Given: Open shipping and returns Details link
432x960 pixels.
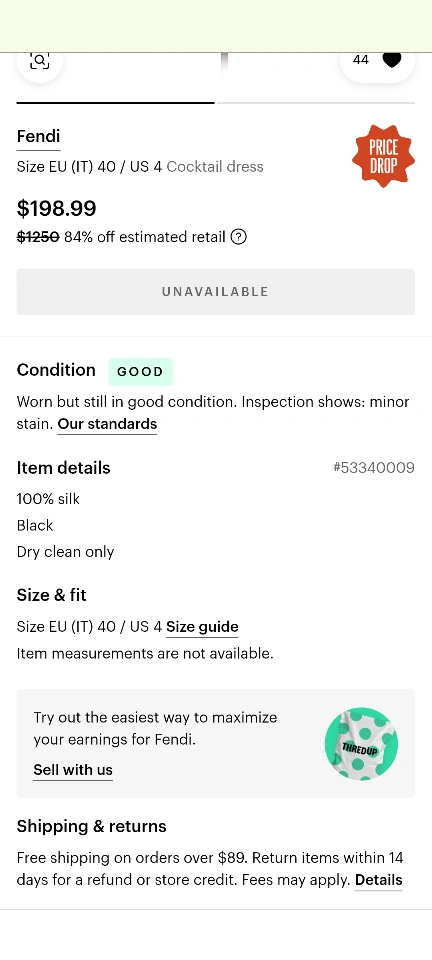Looking at the screenshot, I should coord(379,880).
